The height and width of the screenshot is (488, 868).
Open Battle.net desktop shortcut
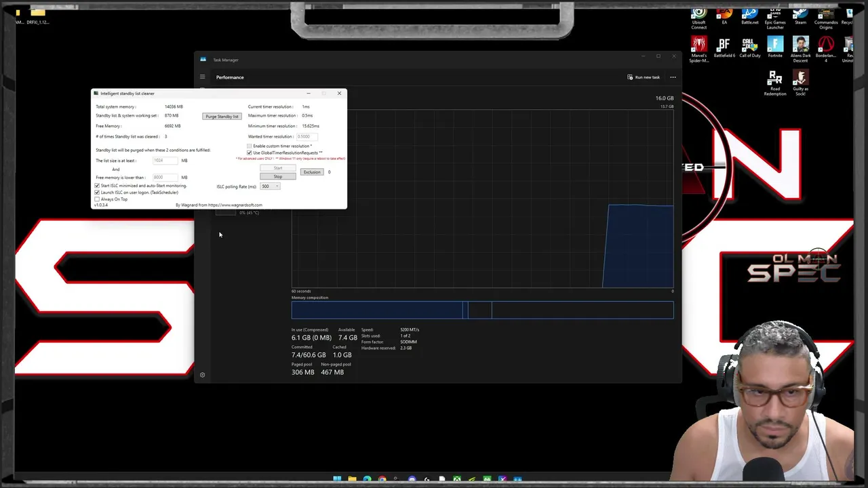(749, 17)
